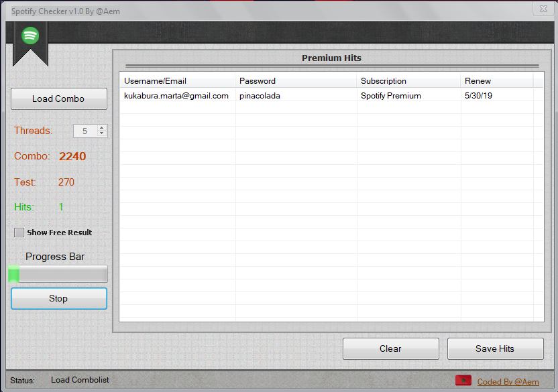Screen dimensions: 558x392
Task: Click the Hits count value 1
Action: pos(61,207)
